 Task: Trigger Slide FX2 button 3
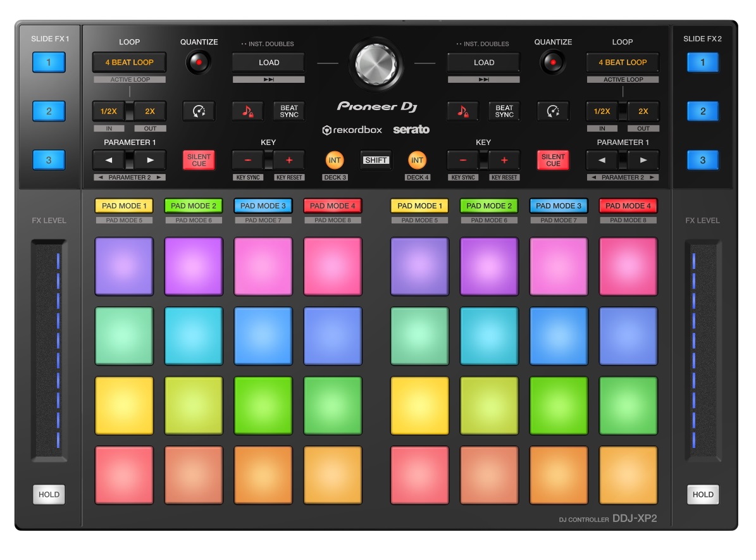tap(702, 160)
